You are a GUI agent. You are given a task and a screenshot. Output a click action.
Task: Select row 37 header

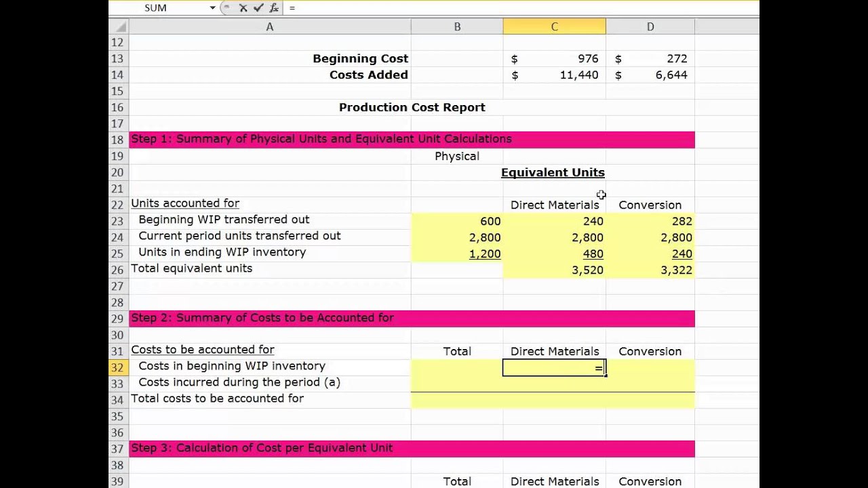(118, 449)
